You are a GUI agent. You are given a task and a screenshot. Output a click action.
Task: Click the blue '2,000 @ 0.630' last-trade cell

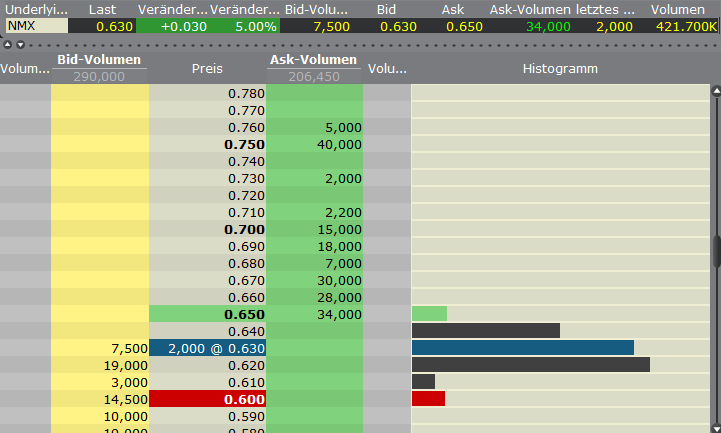207,347
